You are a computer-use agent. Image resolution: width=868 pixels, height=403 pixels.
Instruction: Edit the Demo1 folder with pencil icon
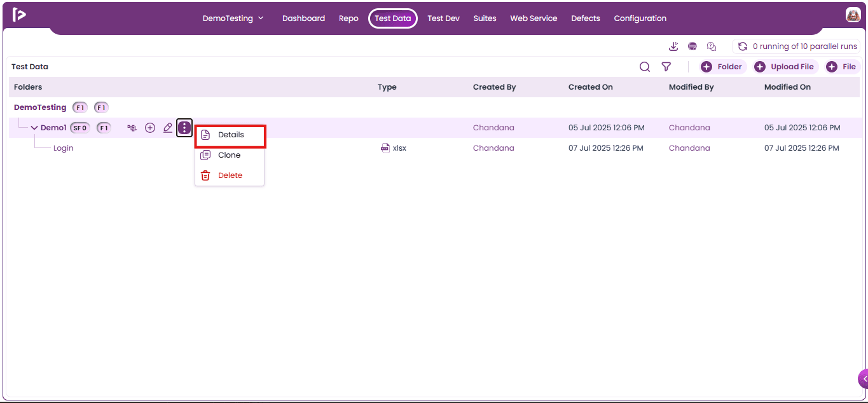[x=168, y=128]
